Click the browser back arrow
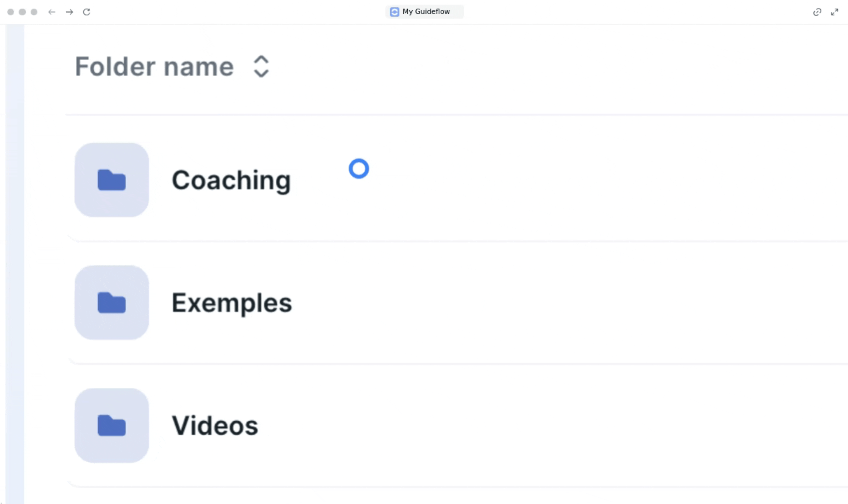Screen dimensions: 848x504 (x=52, y=12)
